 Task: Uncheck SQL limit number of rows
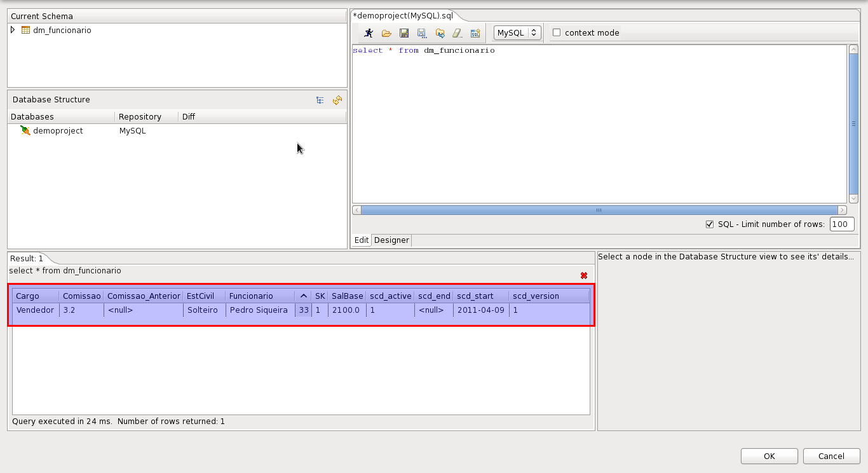(710, 224)
